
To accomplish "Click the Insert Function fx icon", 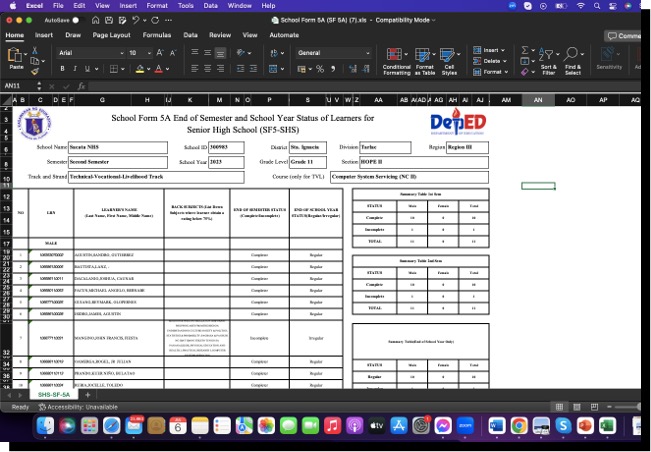I will point(81,86).
